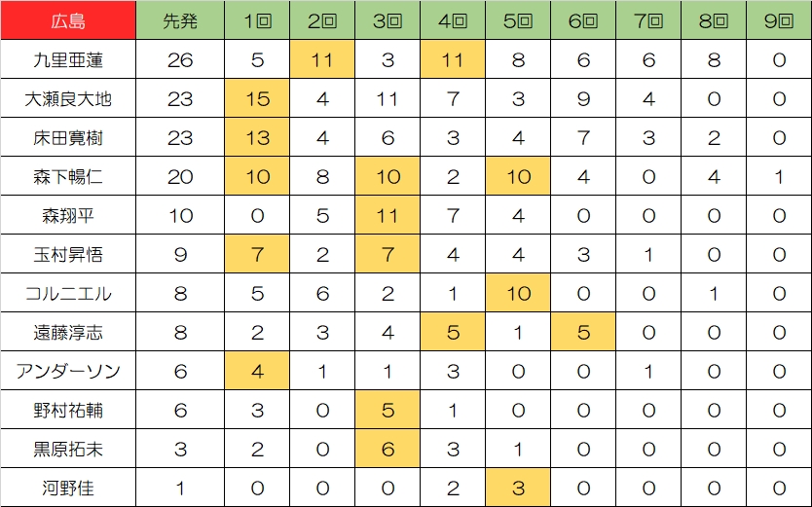Select the 野村祐輔 row label
Screen dimensions: 812x507
[x=68, y=410]
